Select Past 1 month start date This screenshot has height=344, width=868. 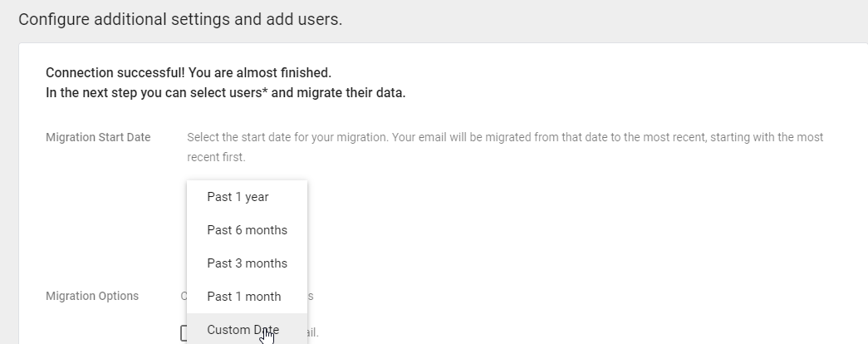pos(243,297)
